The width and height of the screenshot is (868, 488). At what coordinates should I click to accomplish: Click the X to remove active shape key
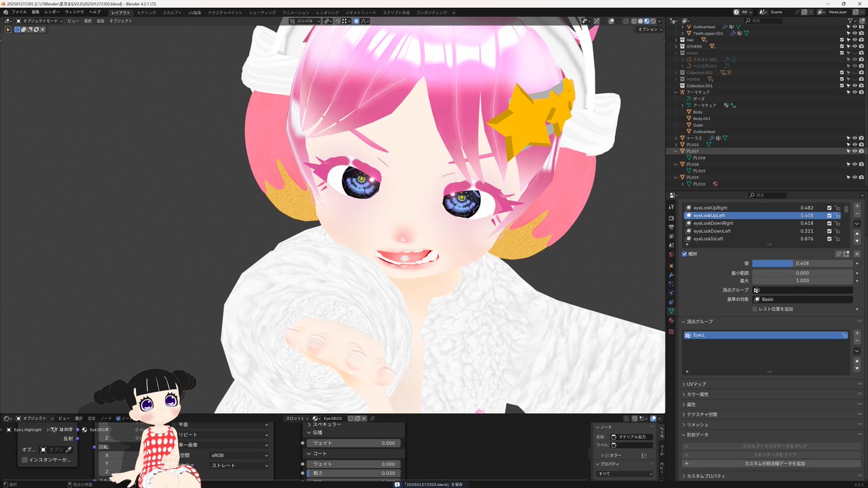coord(857,253)
